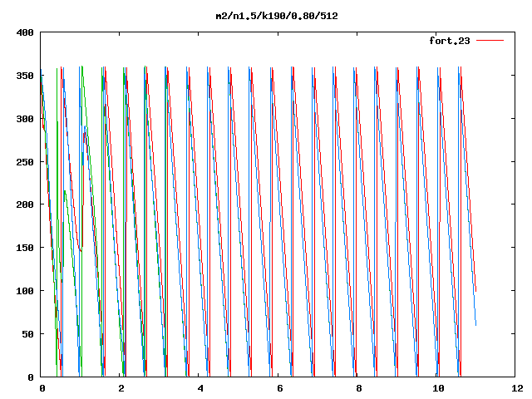
Task: Select the fort.23 legend label
Action: pyautogui.click(x=450, y=41)
